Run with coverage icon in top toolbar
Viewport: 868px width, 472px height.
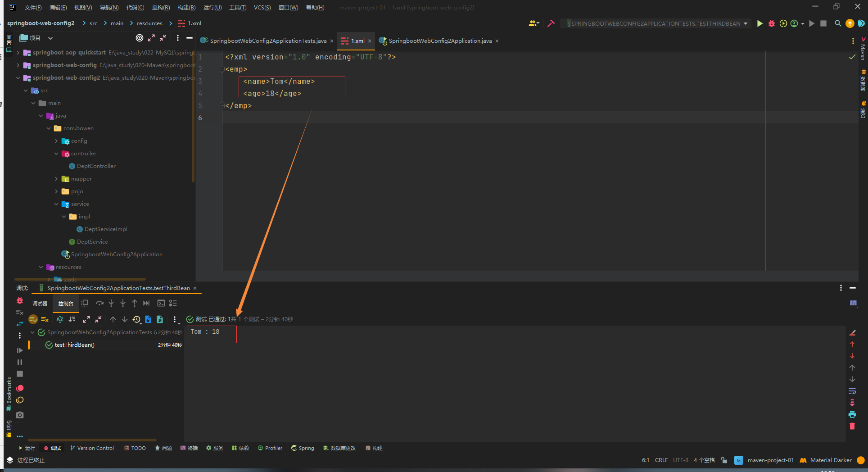click(783, 23)
